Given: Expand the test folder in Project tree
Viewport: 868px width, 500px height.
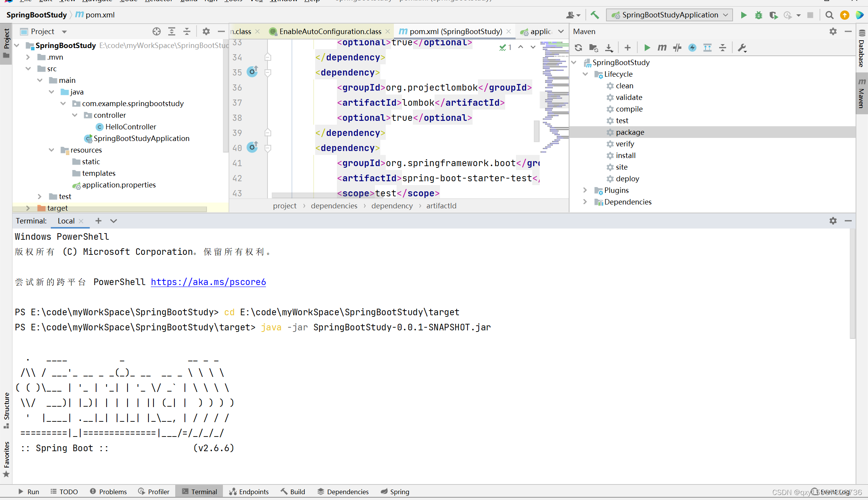Looking at the screenshot, I should [40, 196].
